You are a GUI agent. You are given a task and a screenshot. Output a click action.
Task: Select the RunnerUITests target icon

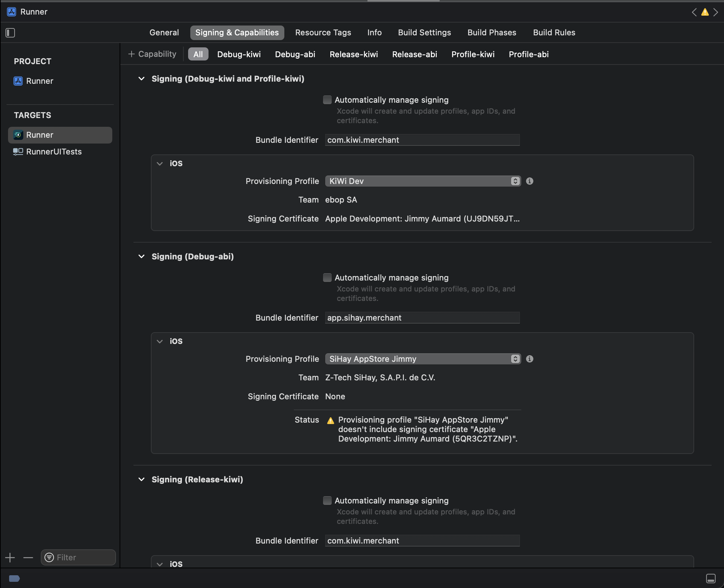coord(18,152)
